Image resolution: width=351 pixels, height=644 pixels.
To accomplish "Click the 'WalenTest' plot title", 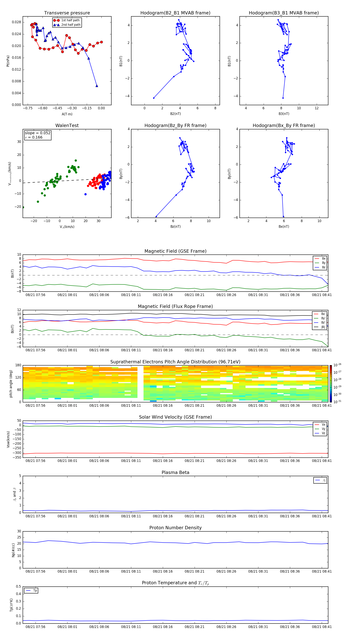I will pos(67,125).
